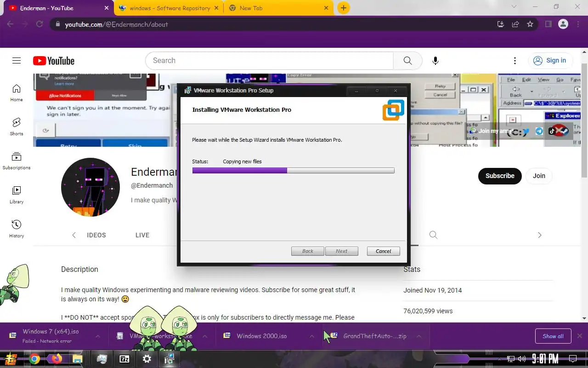The image size is (588, 368).
Task: Click the YouTube search input field
Action: point(269,61)
